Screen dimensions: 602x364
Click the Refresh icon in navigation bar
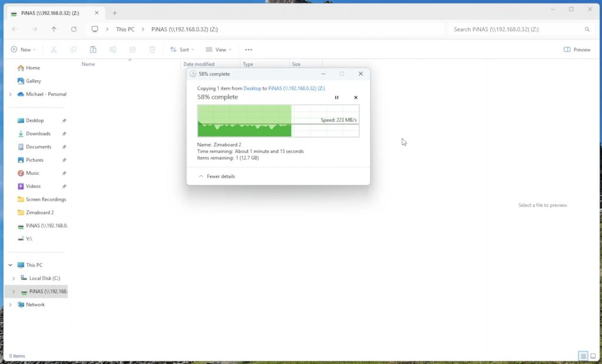73,29
